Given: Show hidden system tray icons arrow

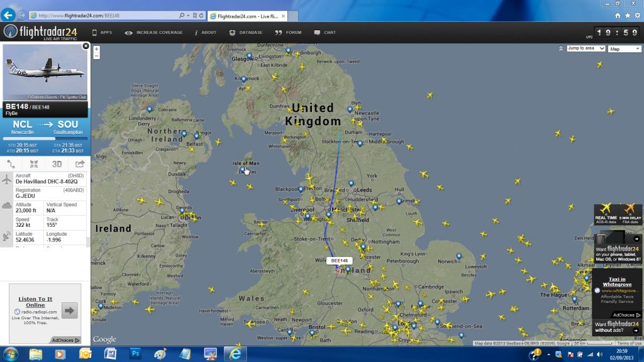Looking at the screenshot, I should point(548,354).
